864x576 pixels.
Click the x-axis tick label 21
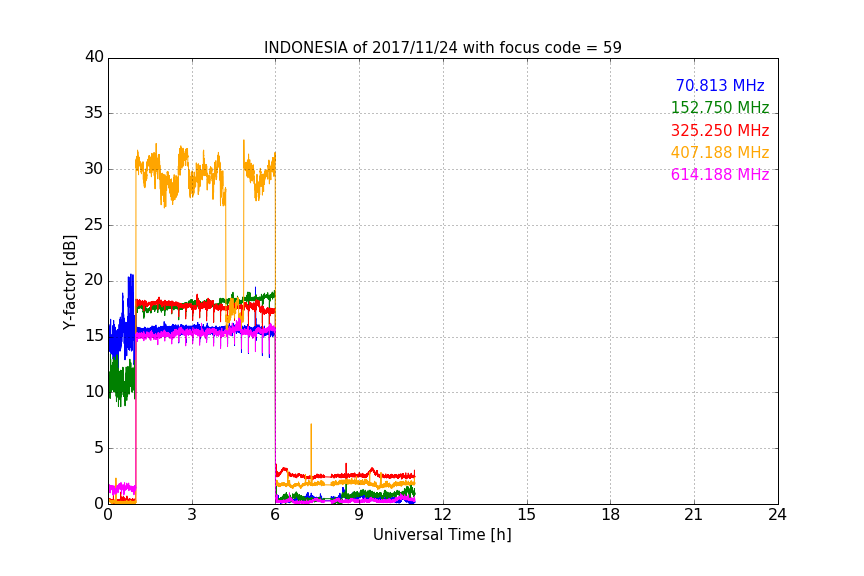694,515
